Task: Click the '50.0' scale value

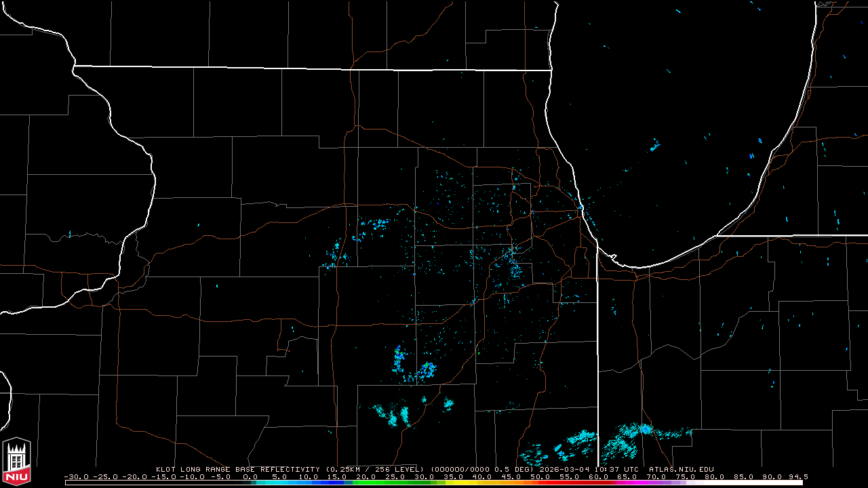Action: pos(540,476)
